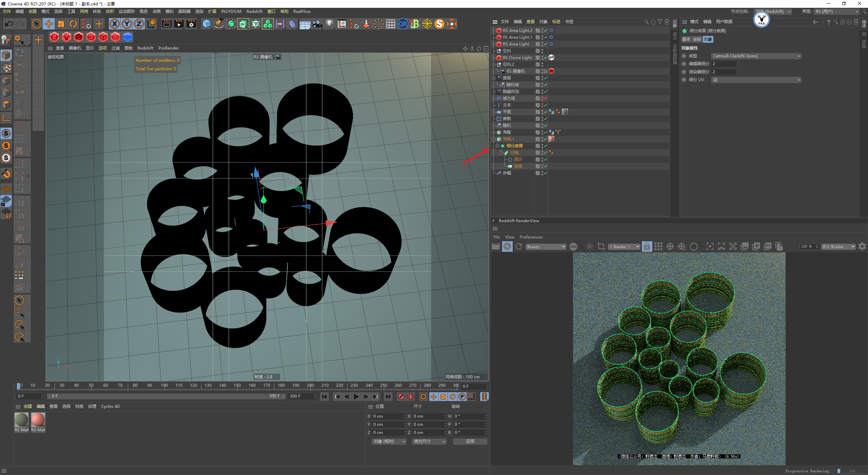Click the camera object icon in toolbar
This screenshot has height=475, width=868.
tap(317, 24)
